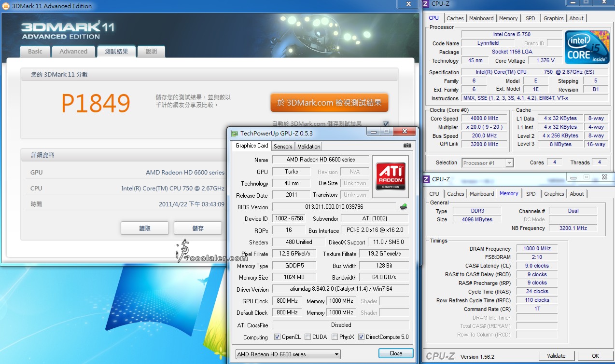Image resolution: width=615 pixels, height=364 pixels.
Task: Click the 3DMark 11 title bar icon
Action: (x=5, y=6)
